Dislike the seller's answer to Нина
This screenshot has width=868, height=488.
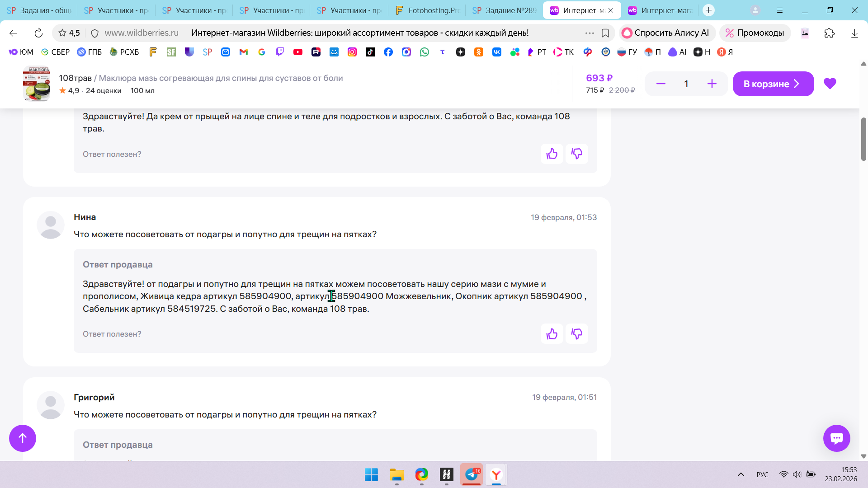click(576, 334)
